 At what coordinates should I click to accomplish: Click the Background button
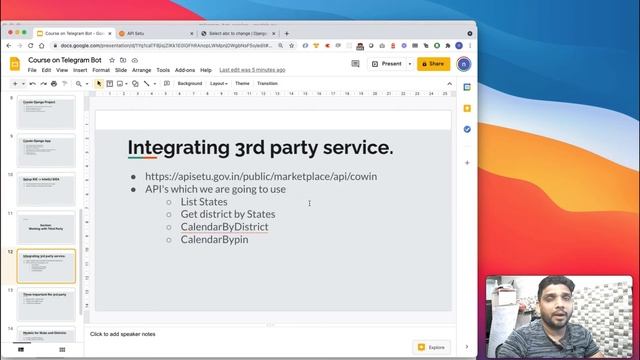190,84
